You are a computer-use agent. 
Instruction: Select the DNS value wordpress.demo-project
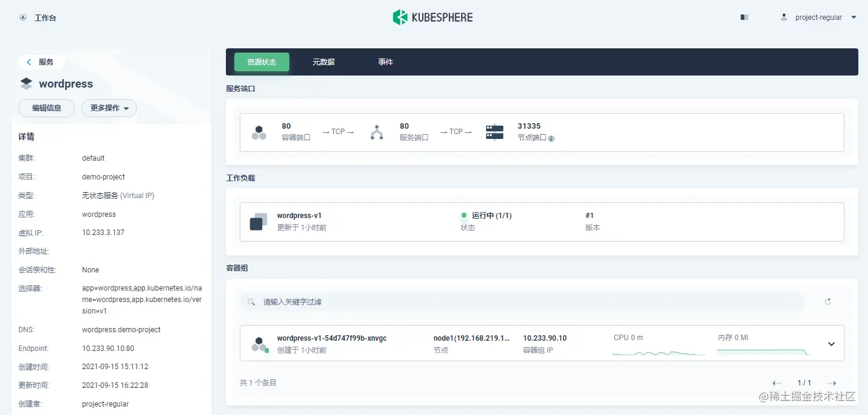point(121,330)
